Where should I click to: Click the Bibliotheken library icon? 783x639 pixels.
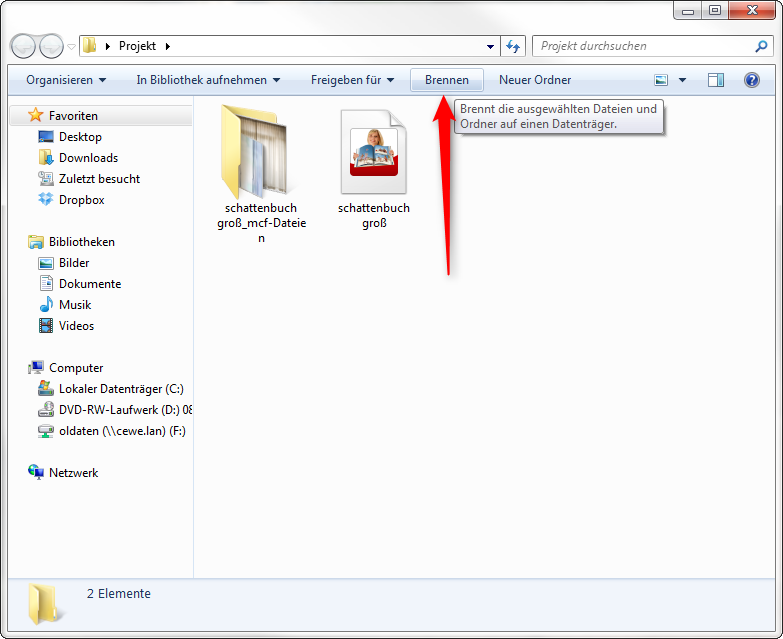(35, 242)
